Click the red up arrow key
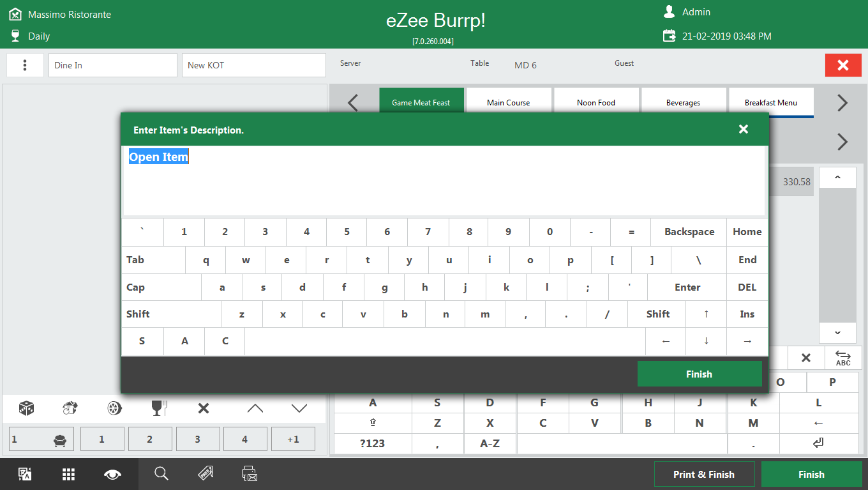868x490 pixels. [x=706, y=314]
